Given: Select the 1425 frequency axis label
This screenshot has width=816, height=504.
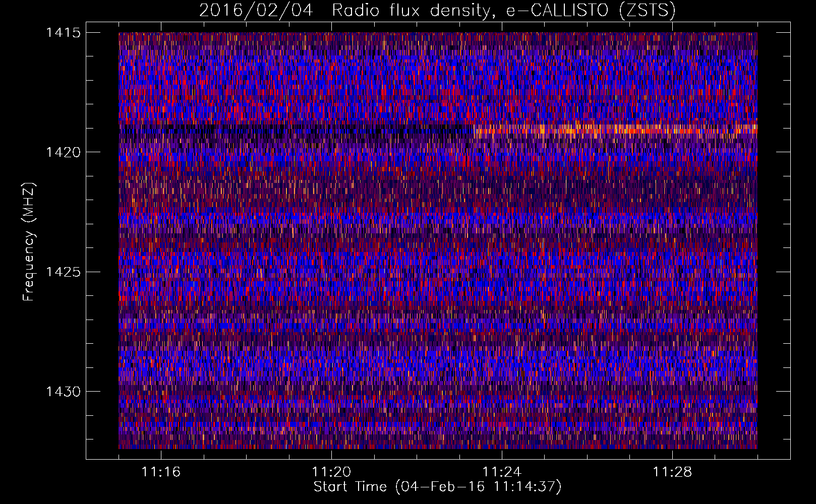Looking at the screenshot, I should 63,272.
